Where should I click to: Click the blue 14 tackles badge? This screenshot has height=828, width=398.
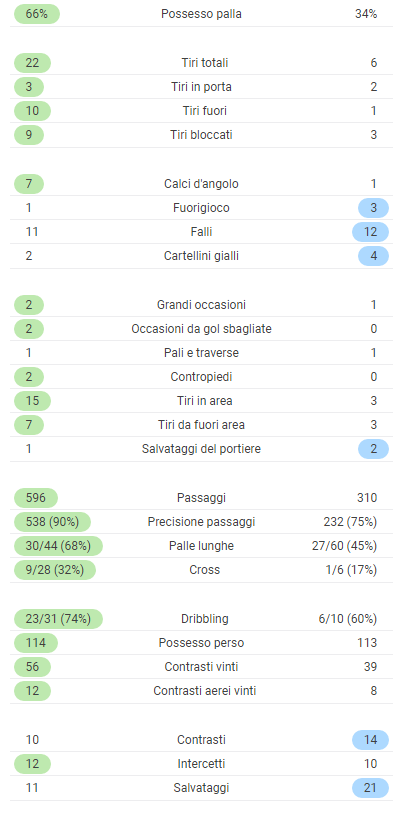click(x=370, y=740)
